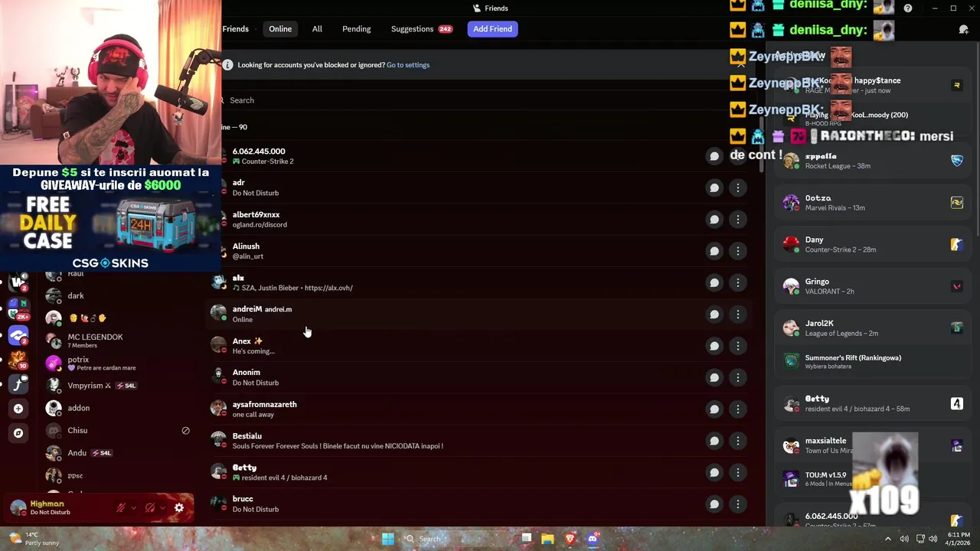Viewport: 980px width, 551px height.
Task: Toggle headphone deafen in user panel
Action: 150,507
